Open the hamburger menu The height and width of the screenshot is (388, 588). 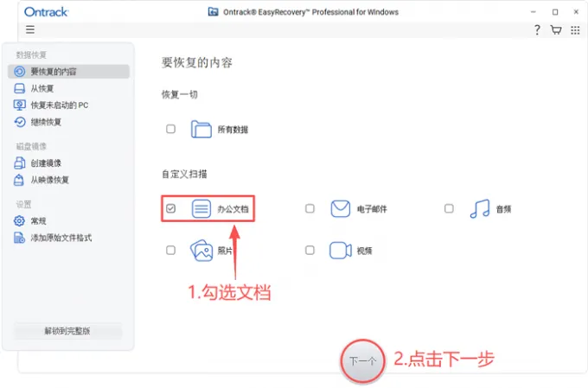tap(30, 29)
